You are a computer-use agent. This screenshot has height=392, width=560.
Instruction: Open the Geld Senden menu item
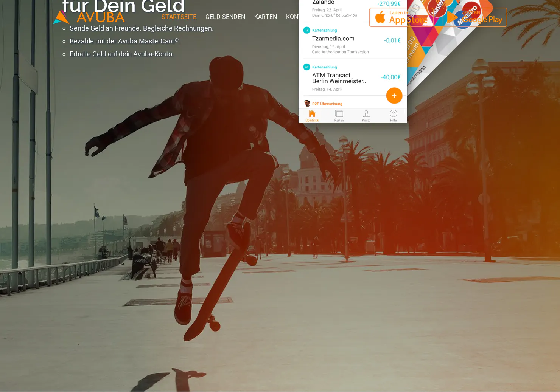[x=225, y=17]
